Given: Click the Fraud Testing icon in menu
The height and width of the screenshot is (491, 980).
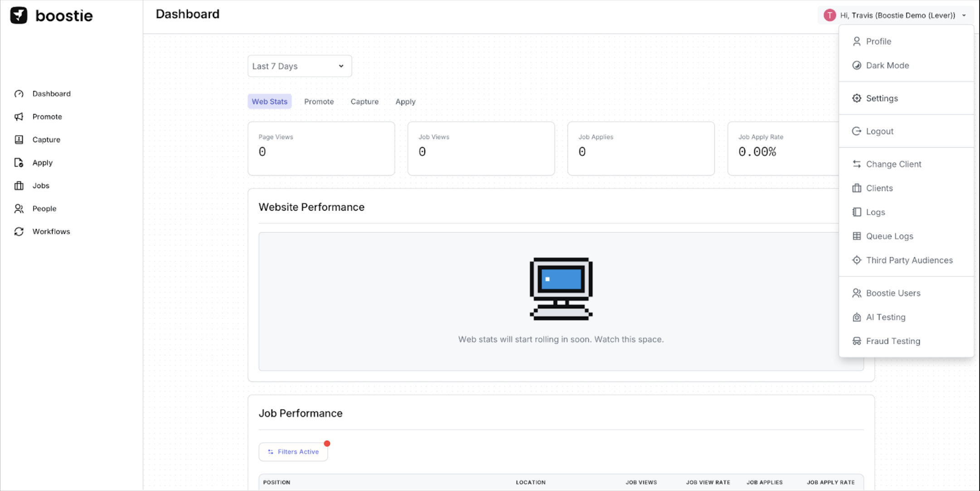Looking at the screenshot, I should click(856, 341).
